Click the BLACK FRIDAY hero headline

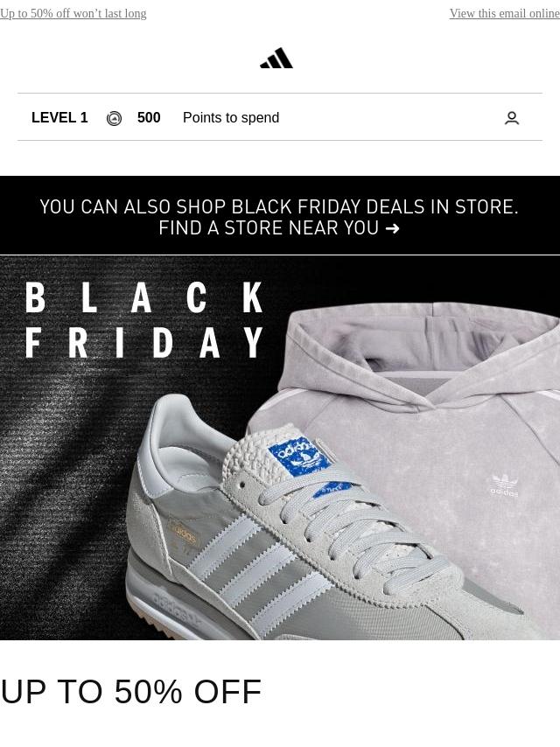pos(143,320)
